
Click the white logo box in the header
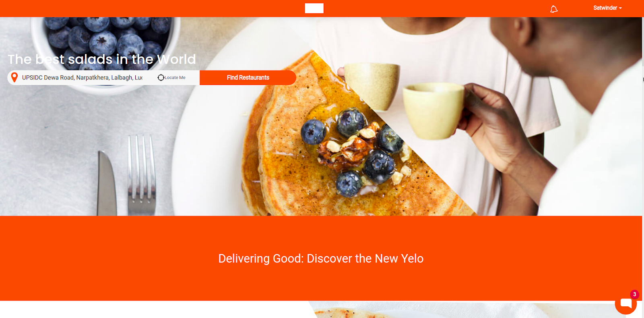314,8
